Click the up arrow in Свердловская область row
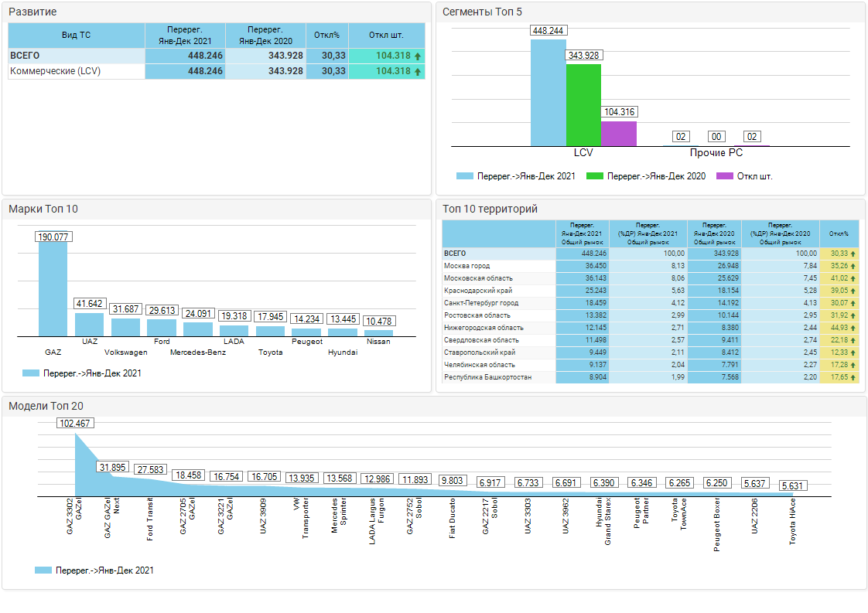This screenshot has width=868, height=613. pos(853,340)
